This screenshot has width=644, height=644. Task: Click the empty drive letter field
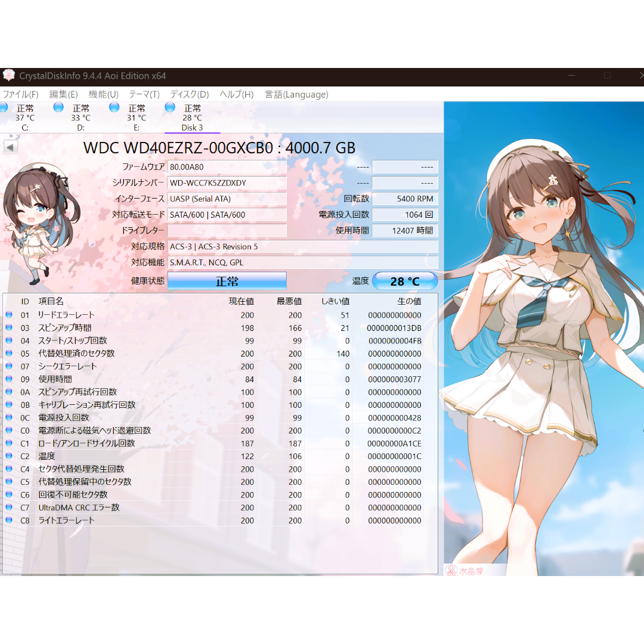pyautogui.click(x=227, y=230)
